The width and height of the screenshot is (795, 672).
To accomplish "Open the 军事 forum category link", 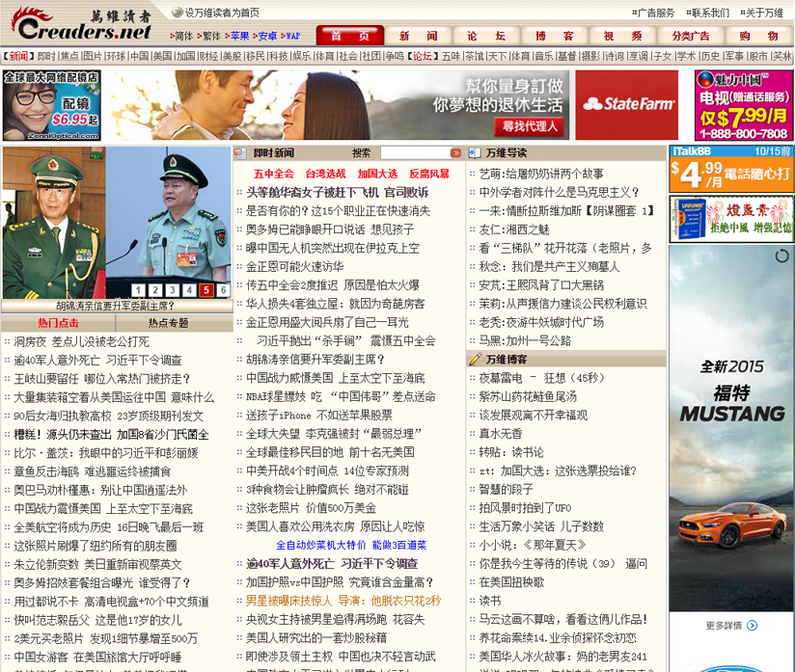I will (x=734, y=56).
